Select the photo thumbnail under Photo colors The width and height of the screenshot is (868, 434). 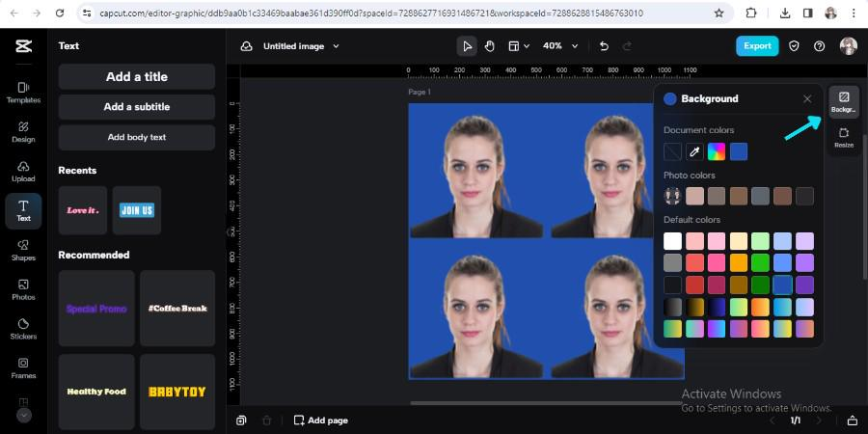click(x=672, y=196)
